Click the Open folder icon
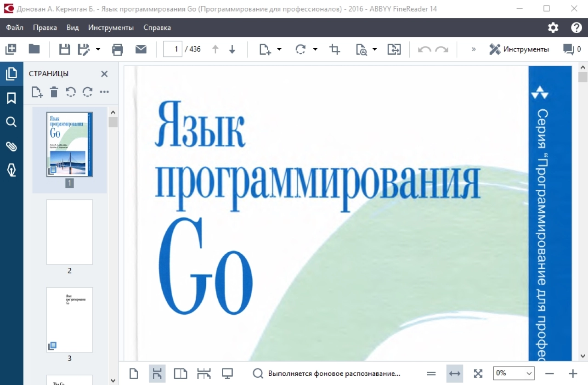Image resolution: width=588 pixels, height=385 pixels. click(x=34, y=49)
